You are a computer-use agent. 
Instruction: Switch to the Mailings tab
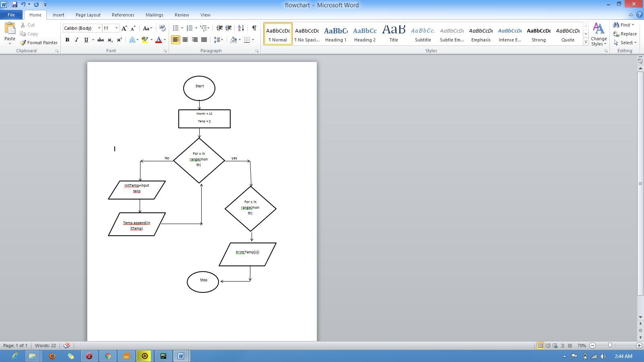(154, 15)
